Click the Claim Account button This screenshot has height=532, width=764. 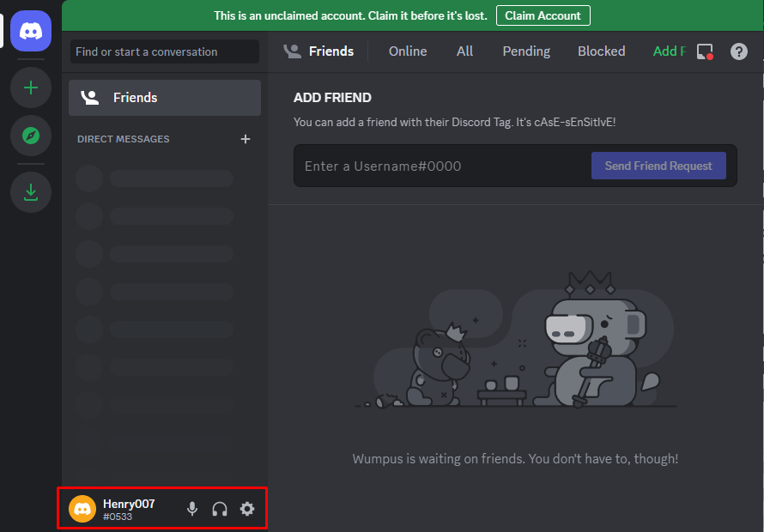click(543, 15)
